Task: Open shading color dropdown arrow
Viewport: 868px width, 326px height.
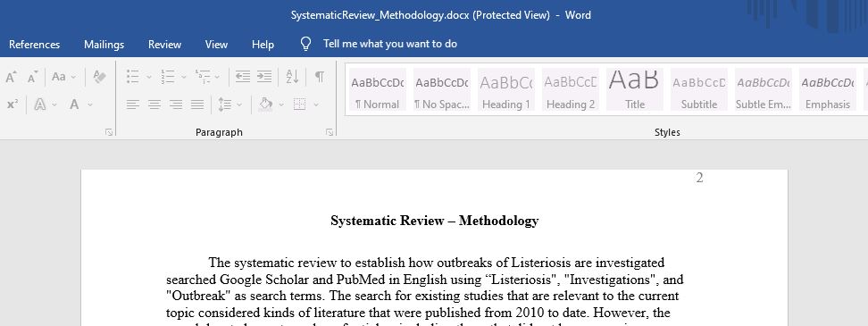Action: click(281, 104)
